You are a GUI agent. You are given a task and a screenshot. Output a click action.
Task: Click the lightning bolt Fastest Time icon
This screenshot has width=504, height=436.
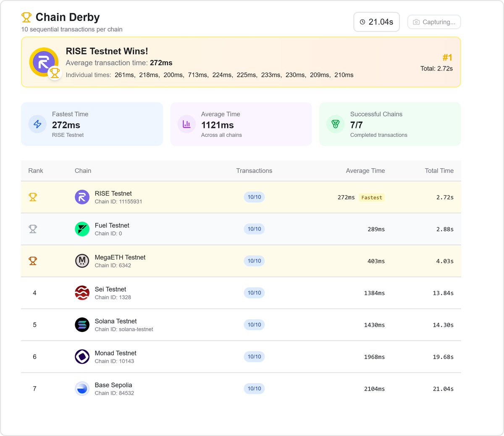(37, 124)
